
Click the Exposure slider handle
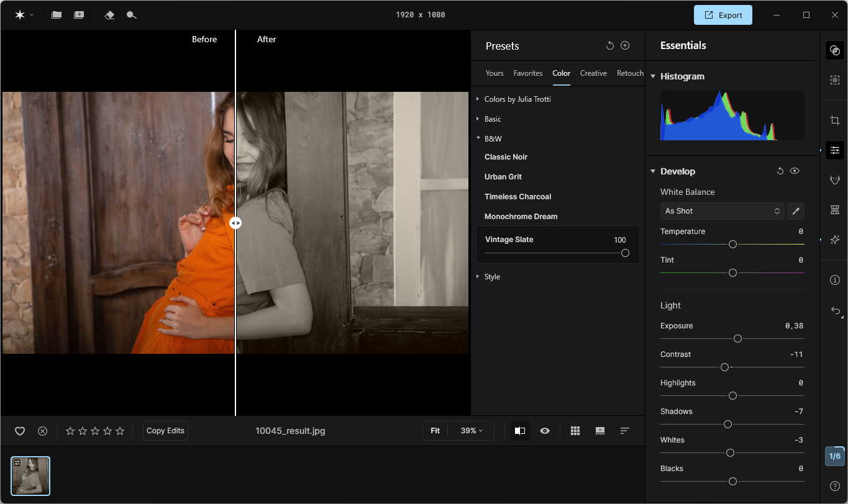737,339
